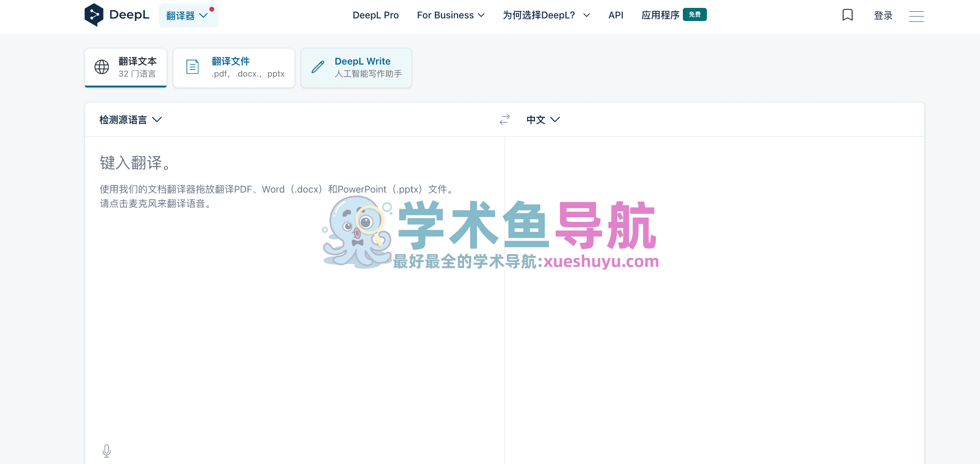Expand the 翻译器 dropdown next to the logo
980x464 pixels.
[x=188, y=15]
